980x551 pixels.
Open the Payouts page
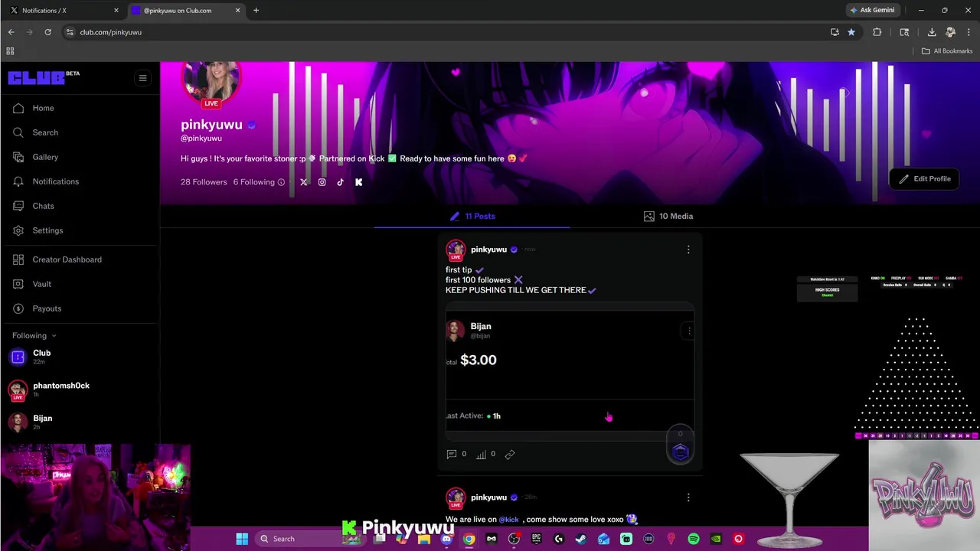[x=37, y=308]
